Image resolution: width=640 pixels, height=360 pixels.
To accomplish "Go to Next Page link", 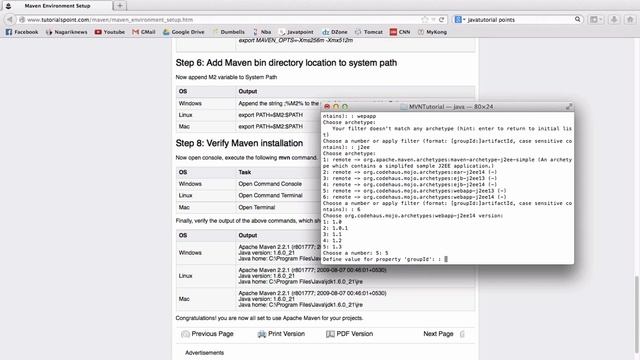I will coord(438,334).
